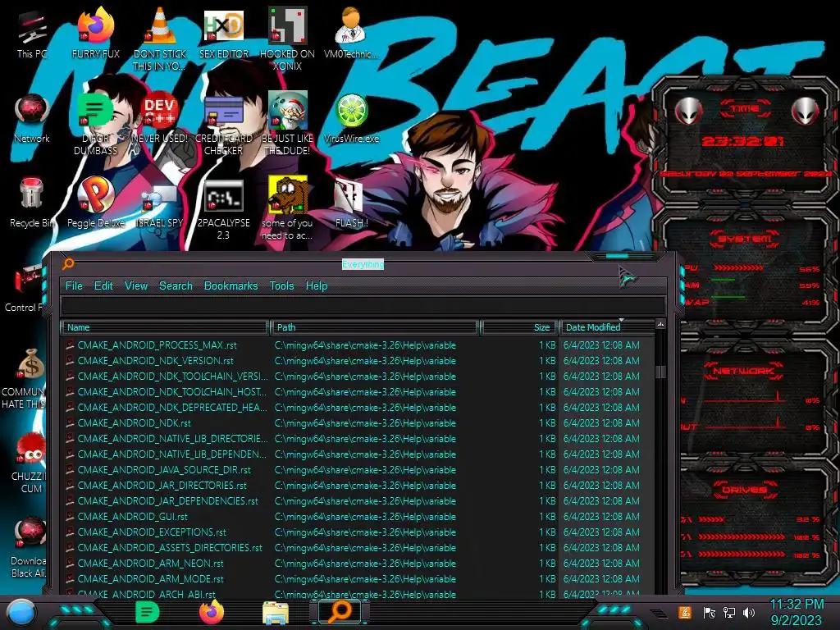Screen dimensions: 840x630
Task: Sort results by Path column header
Action: coord(375,327)
